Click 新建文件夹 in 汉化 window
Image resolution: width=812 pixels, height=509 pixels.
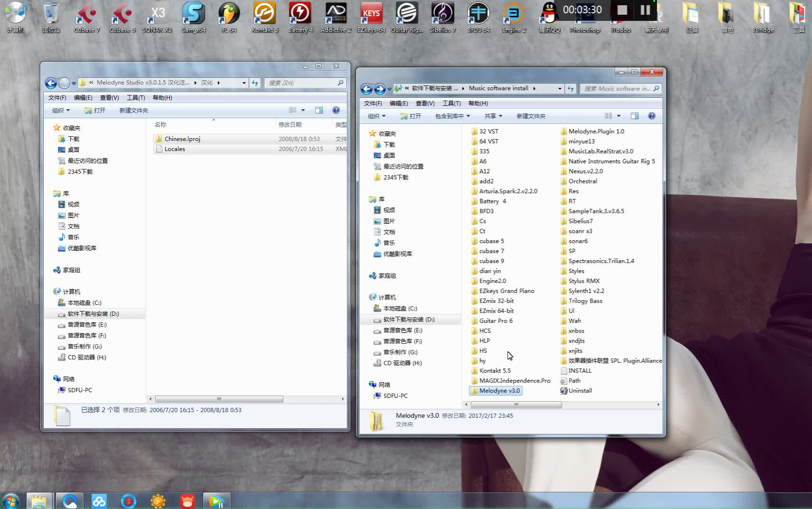(134, 110)
